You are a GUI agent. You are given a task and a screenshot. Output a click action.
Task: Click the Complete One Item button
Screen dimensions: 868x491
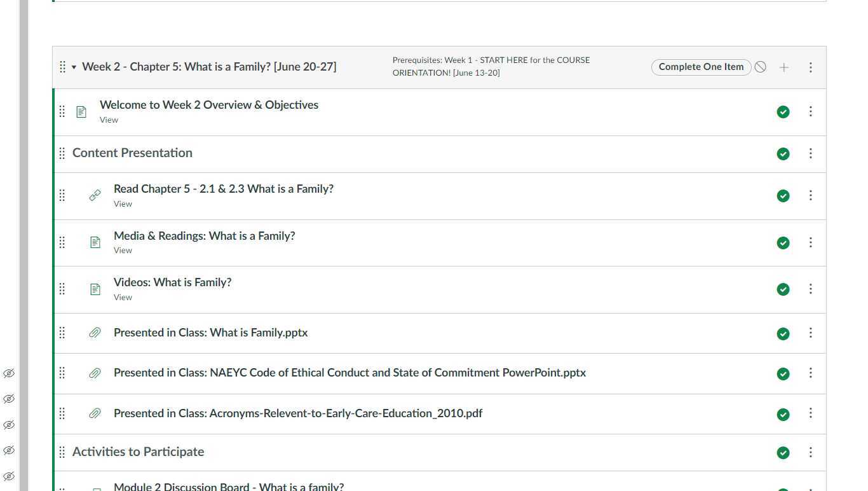701,67
